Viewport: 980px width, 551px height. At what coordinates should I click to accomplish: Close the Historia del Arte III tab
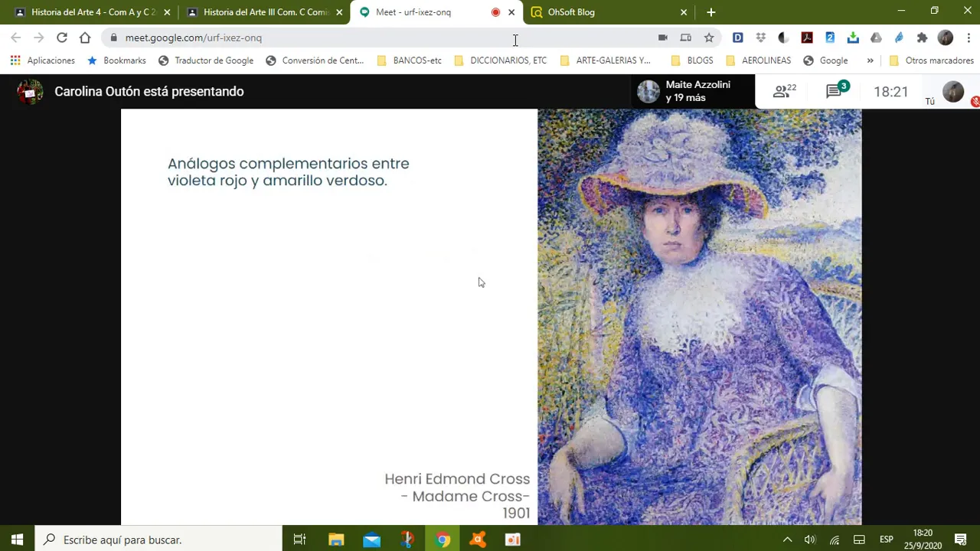point(339,12)
